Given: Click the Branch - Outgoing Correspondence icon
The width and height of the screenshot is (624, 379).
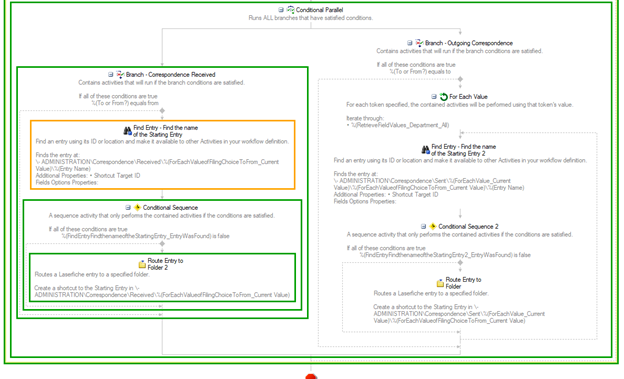Looking at the screenshot, I should [419, 43].
